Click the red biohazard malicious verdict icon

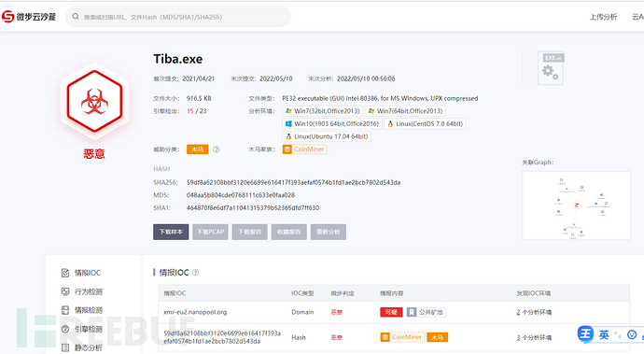coord(94,101)
